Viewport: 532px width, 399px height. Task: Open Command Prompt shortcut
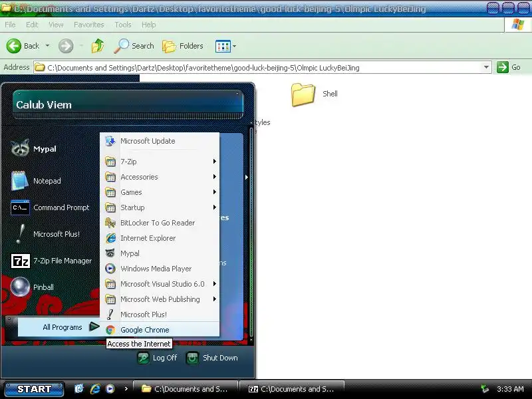51,207
